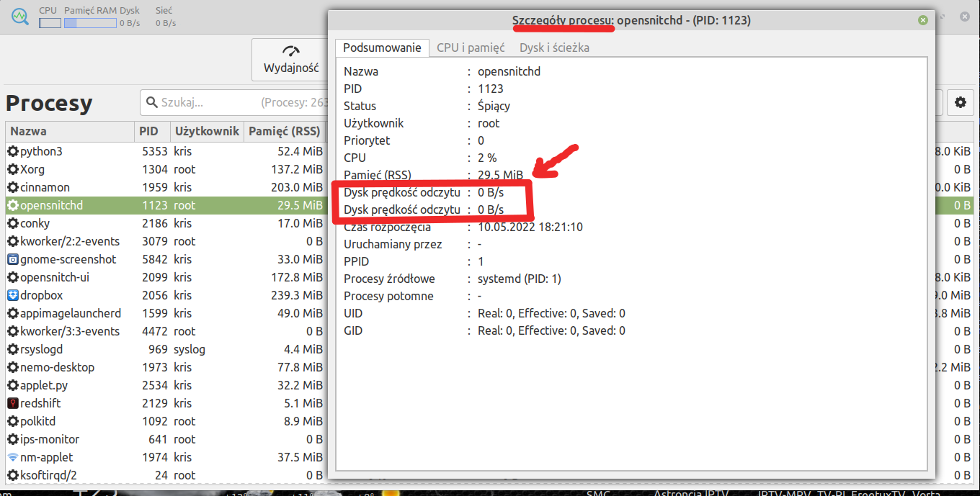Select the kworker/3:3-events process icon
The image size is (980, 496).
[13, 331]
